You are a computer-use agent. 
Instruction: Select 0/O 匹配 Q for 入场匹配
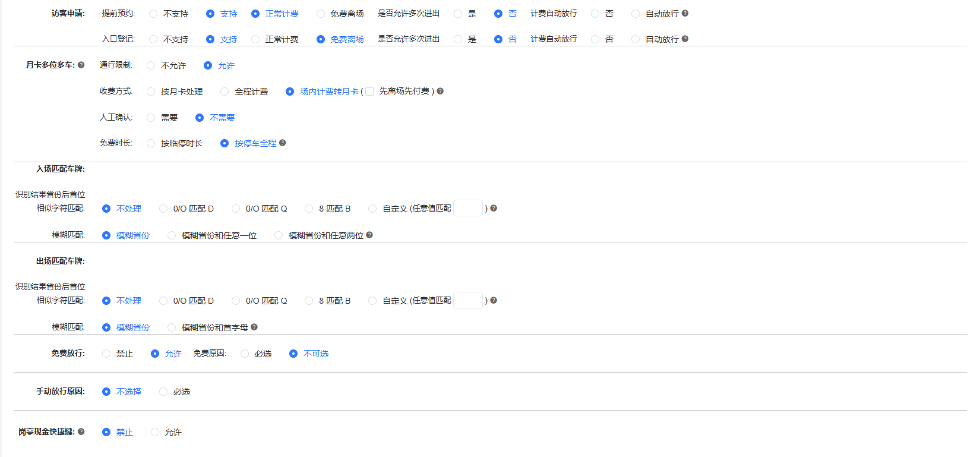[x=236, y=209]
